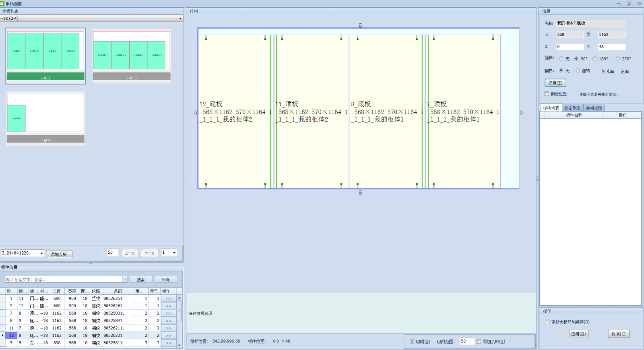Image resolution: width=644 pixels, height=350 pixels.
Task: Click >> beside barcode 80526261
Action: coord(169,306)
